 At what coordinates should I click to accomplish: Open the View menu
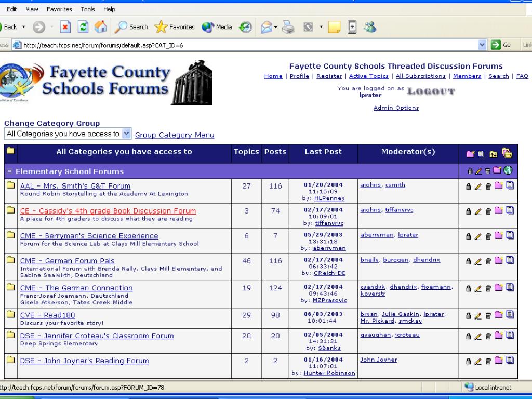[32, 9]
